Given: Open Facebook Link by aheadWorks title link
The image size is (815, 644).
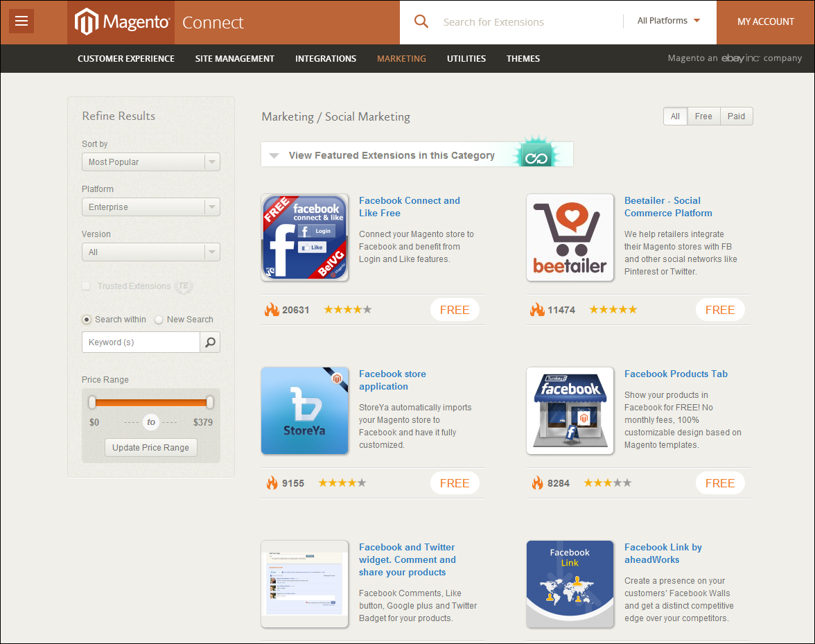Looking at the screenshot, I should [x=663, y=554].
